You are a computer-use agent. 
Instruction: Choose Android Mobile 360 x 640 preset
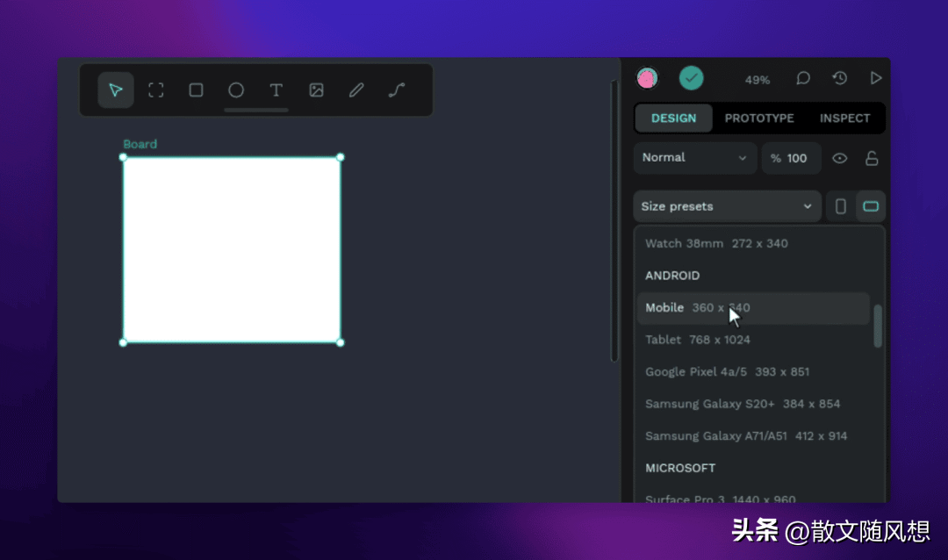[x=753, y=308]
